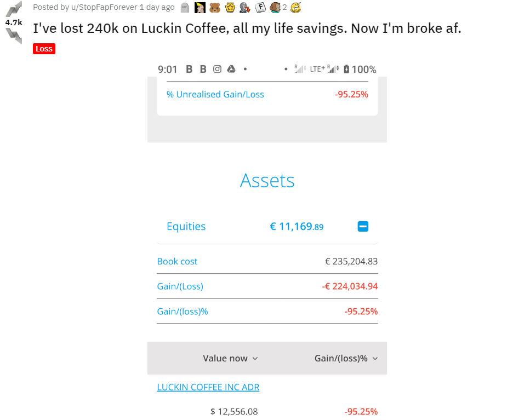Image resolution: width=507 pixels, height=420 pixels.
Task: Click the yellow-haired face award icon
Action: click(200, 8)
